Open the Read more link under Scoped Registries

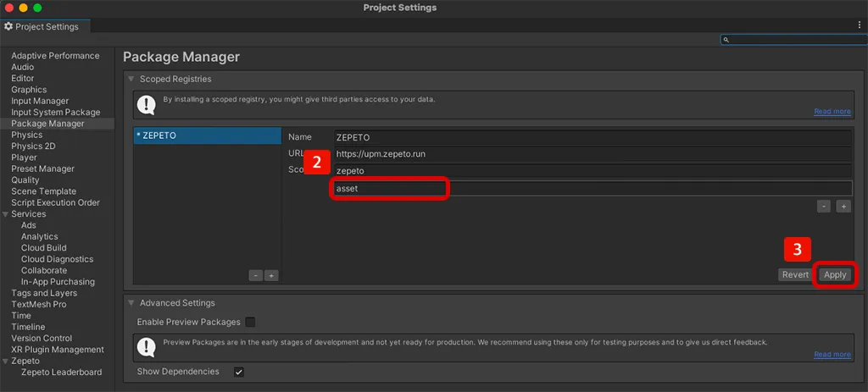[832, 111]
